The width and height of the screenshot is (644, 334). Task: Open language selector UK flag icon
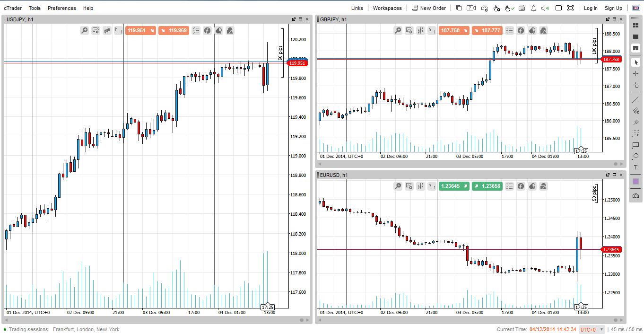(x=635, y=8)
